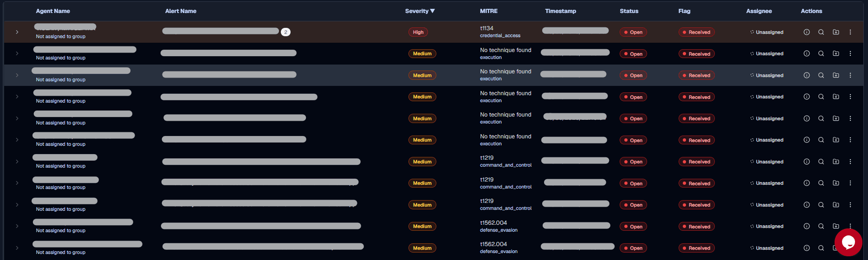Open three-dot menu in first t1562.004 row
Screen dimensions: 868x260
coord(850,225)
